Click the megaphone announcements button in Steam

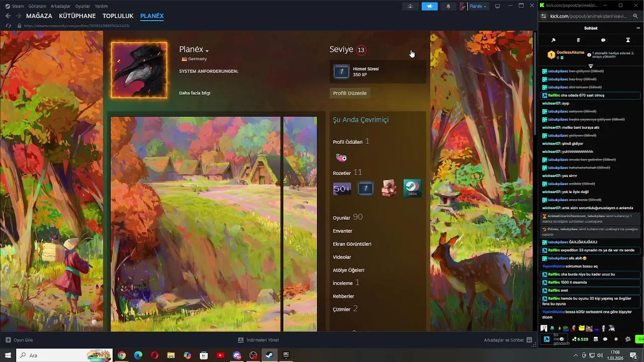(430, 6)
